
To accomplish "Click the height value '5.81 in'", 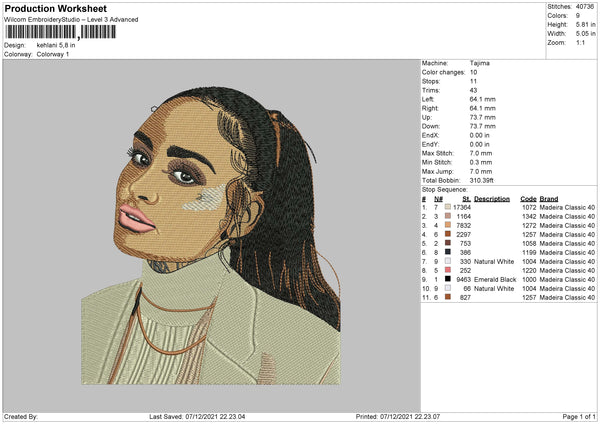I will coord(585,24).
